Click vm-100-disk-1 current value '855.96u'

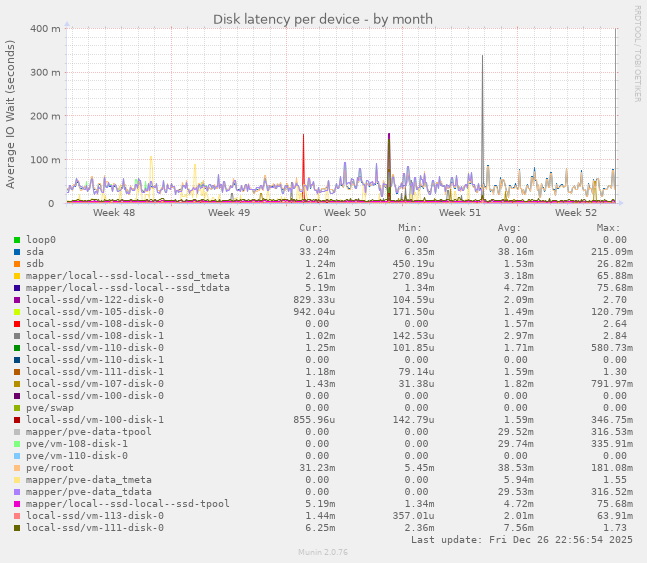point(314,420)
